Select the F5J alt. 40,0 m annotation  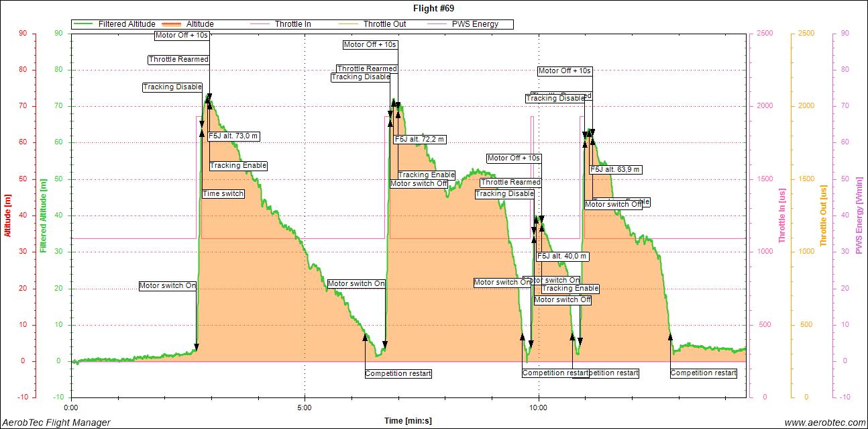pyautogui.click(x=562, y=256)
